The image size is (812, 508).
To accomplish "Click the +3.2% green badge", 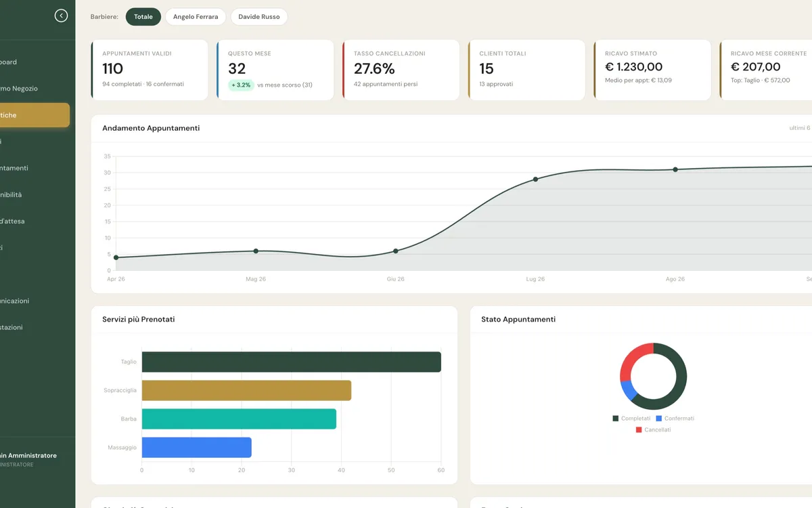I will pos(241,85).
